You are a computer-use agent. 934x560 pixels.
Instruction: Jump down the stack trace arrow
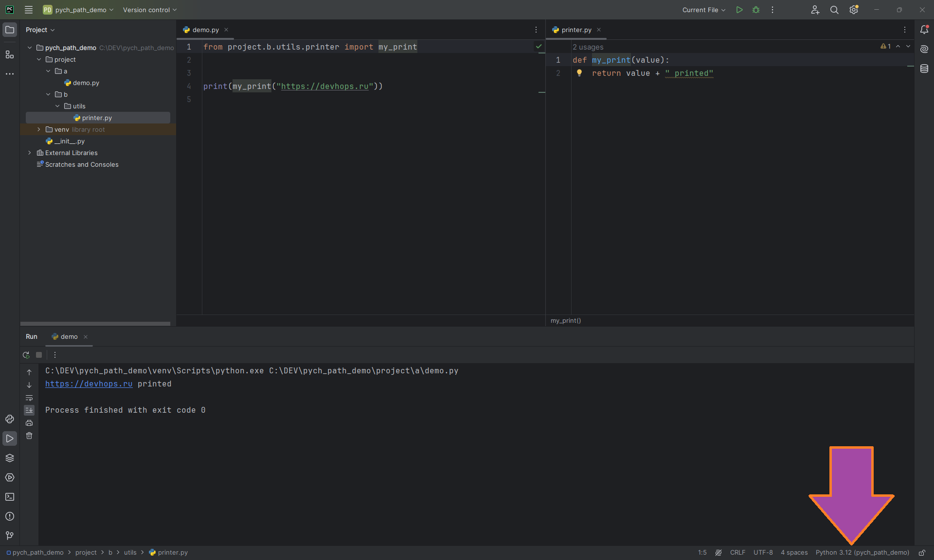29,385
